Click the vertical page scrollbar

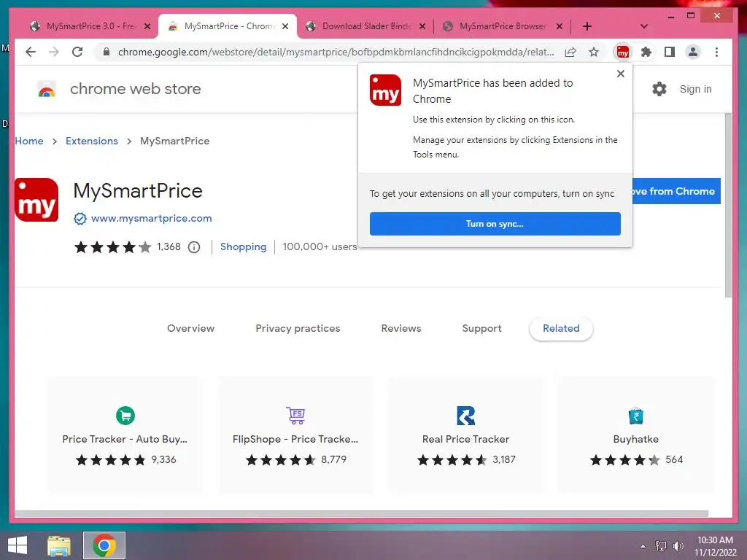tap(728, 206)
